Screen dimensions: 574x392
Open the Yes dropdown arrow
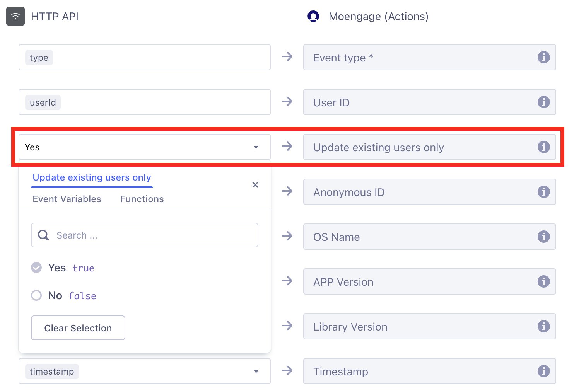click(x=256, y=147)
